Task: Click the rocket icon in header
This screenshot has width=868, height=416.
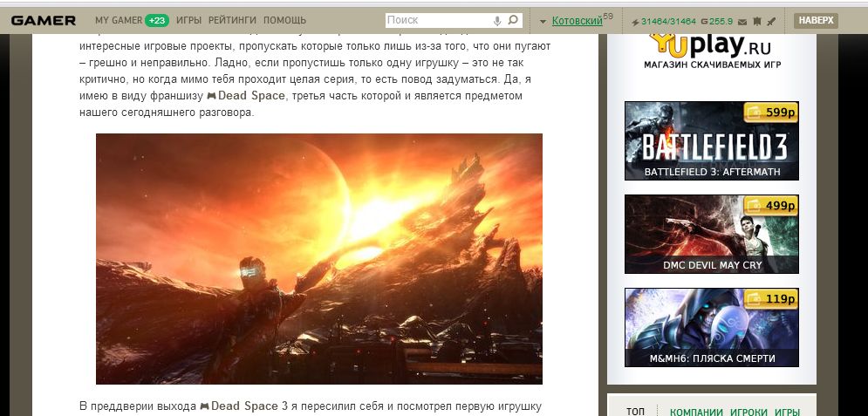Action: click(x=772, y=22)
